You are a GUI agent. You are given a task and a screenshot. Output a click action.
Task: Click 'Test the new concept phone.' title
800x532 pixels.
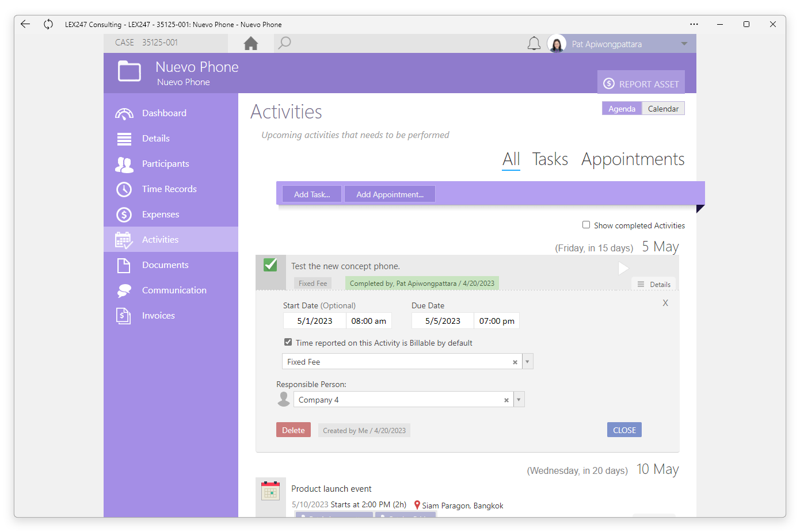coord(345,266)
